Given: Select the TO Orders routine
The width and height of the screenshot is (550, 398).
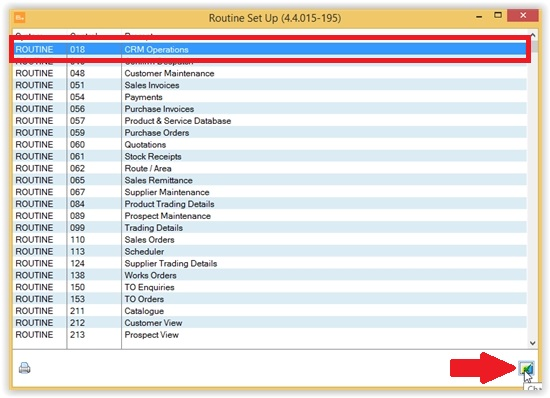Looking at the screenshot, I should tap(269, 299).
